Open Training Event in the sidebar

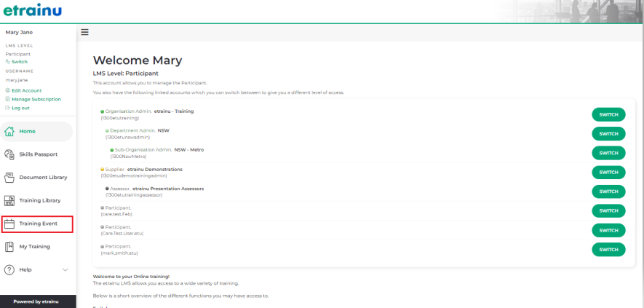37,224
